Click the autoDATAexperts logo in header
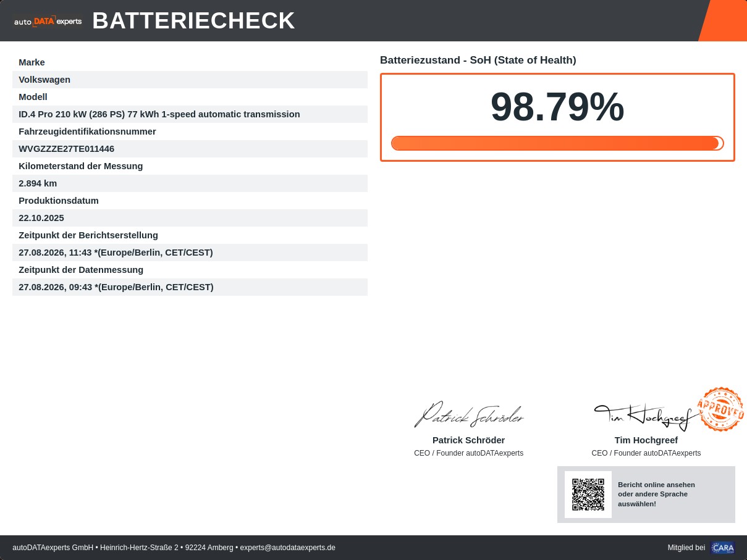 coord(48,21)
